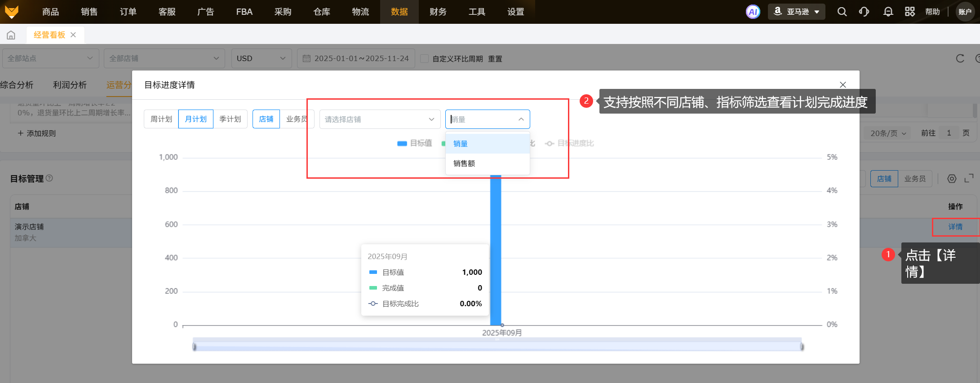Image resolution: width=980 pixels, height=383 pixels.
Task: Click the search magnifier icon
Action: [x=842, y=12]
